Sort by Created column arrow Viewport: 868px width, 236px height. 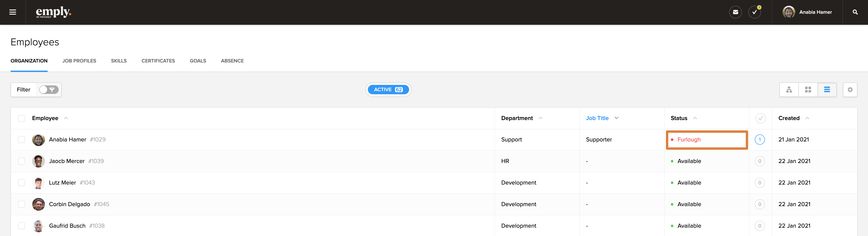(x=807, y=118)
